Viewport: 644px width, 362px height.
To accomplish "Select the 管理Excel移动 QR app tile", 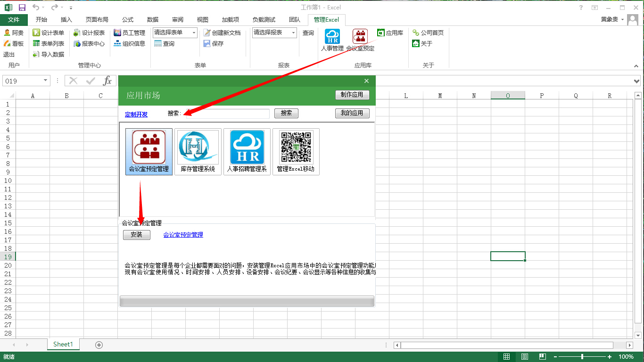I will [296, 152].
